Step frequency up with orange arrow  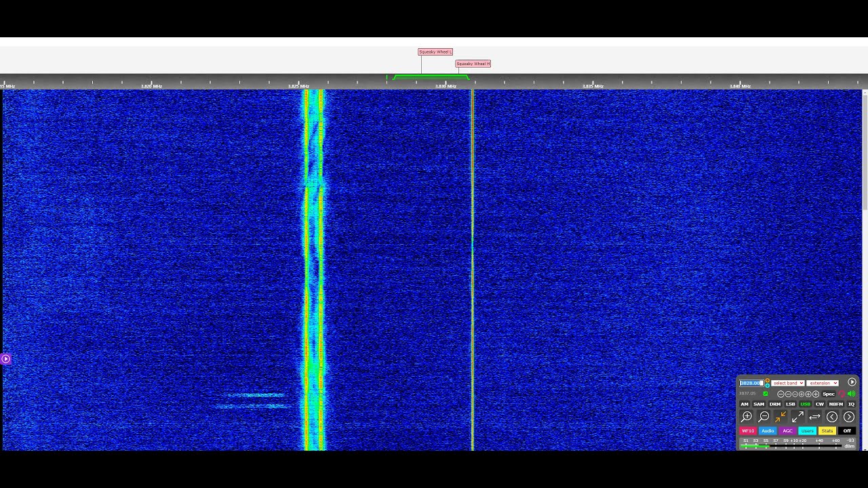click(x=768, y=380)
